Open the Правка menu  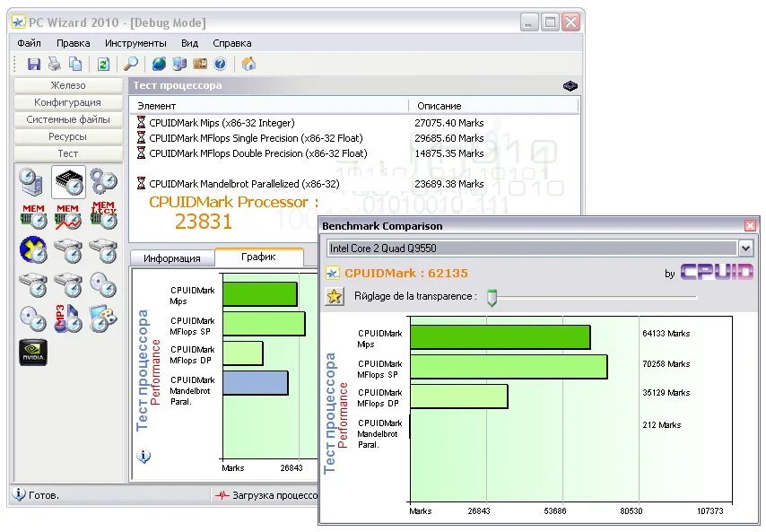(x=74, y=43)
